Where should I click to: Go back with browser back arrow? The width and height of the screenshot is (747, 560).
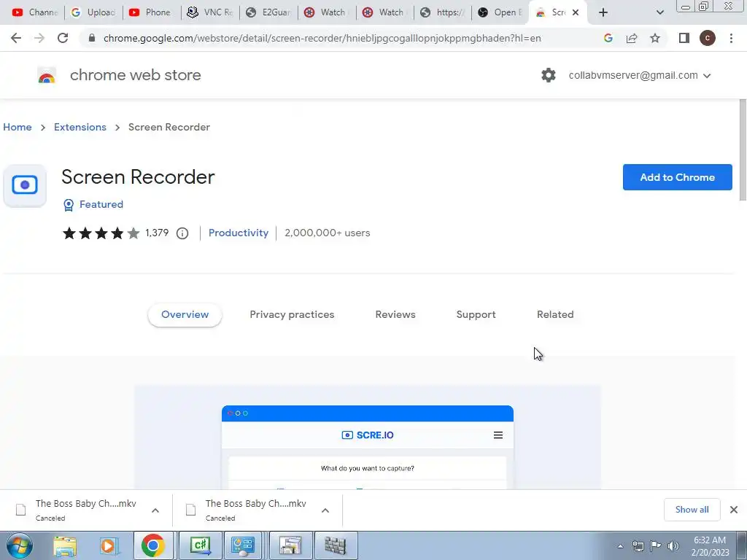click(x=16, y=38)
